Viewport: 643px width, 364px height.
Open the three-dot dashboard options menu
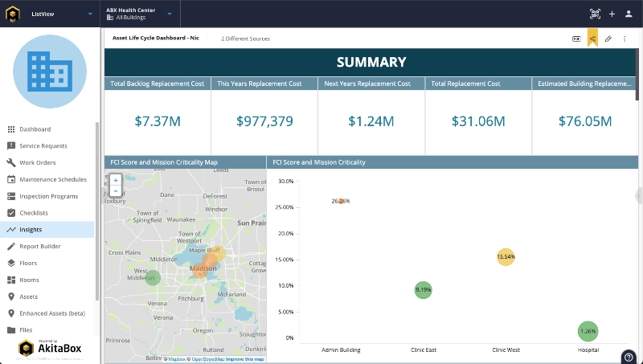(x=625, y=39)
